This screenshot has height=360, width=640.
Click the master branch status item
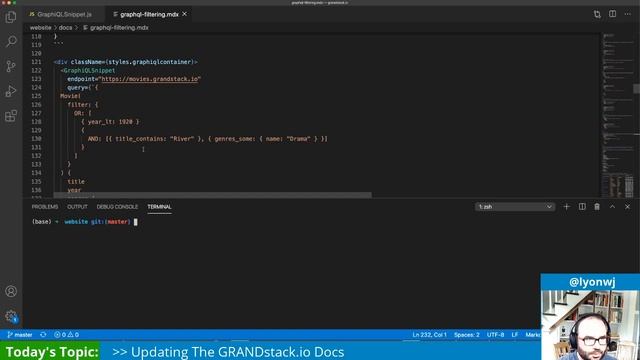(20, 335)
